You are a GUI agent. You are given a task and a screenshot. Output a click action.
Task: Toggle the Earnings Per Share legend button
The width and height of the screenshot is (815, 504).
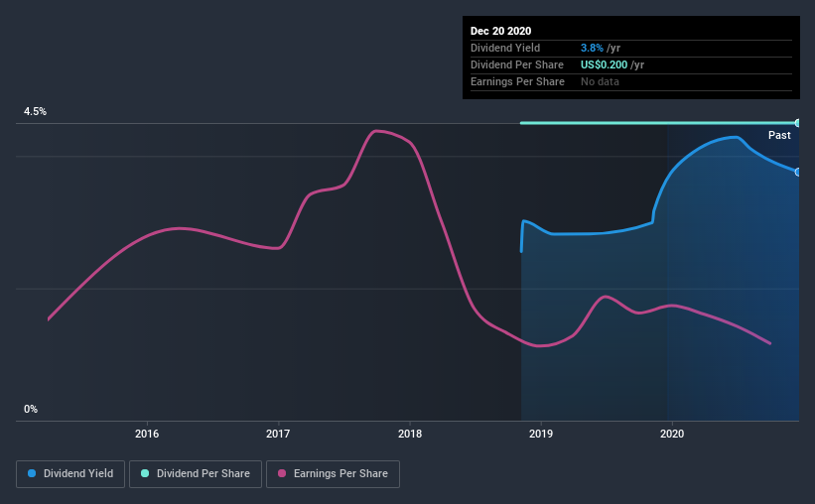point(333,474)
